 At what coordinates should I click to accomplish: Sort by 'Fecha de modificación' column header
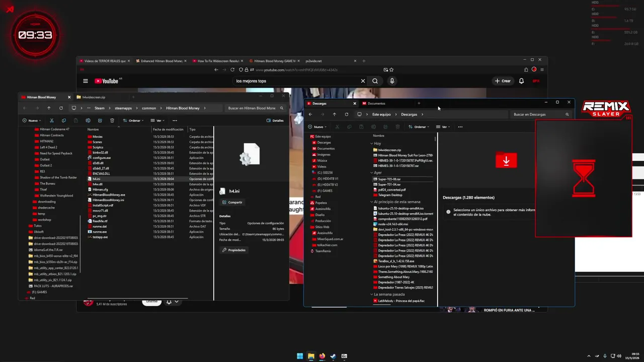point(168,129)
